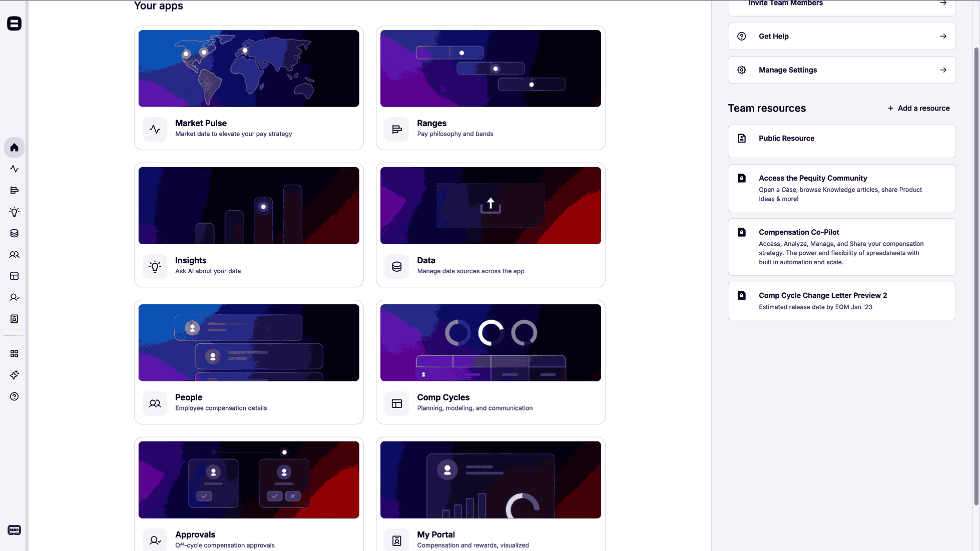Image resolution: width=980 pixels, height=551 pixels.
Task: Click the People sidebar icon
Action: [x=14, y=255]
